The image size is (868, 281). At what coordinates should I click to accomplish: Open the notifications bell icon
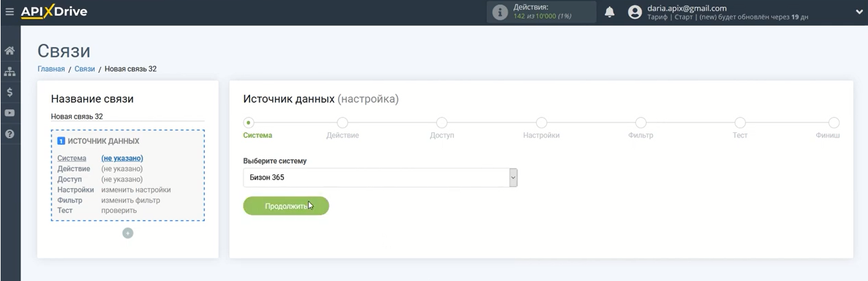[x=609, y=12]
